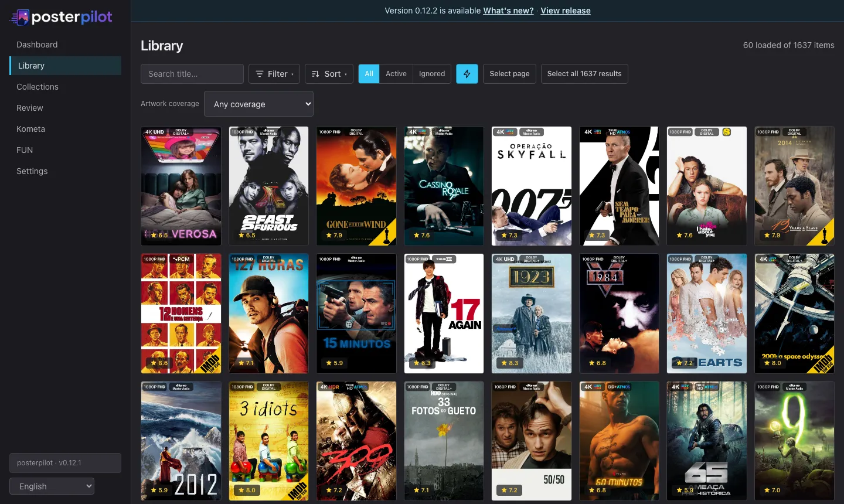Click the What's new? link
Viewport: 844px width, 504px height.
[508, 11]
